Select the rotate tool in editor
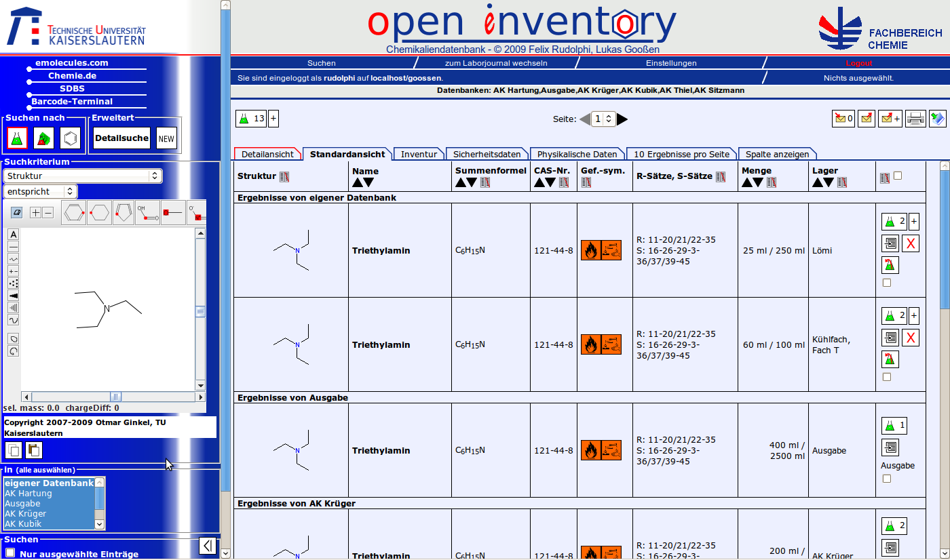The width and height of the screenshot is (950, 560). tap(14, 351)
